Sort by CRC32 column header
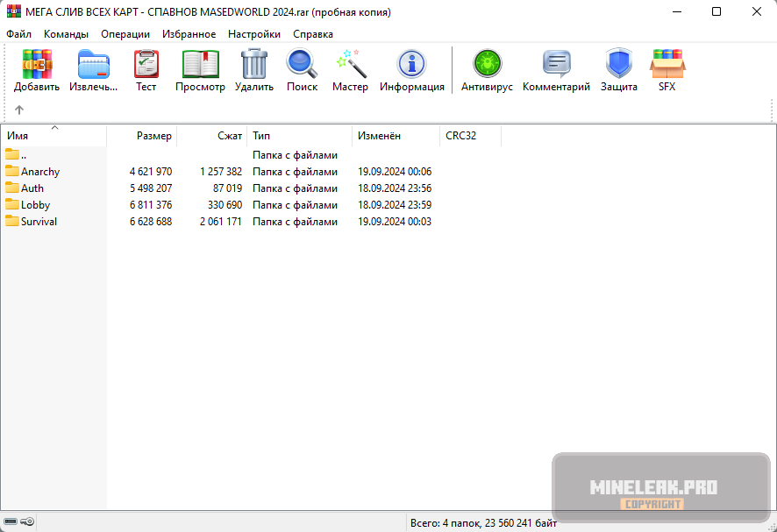Image resolution: width=777 pixels, height=532 pixels. point(470,136)
